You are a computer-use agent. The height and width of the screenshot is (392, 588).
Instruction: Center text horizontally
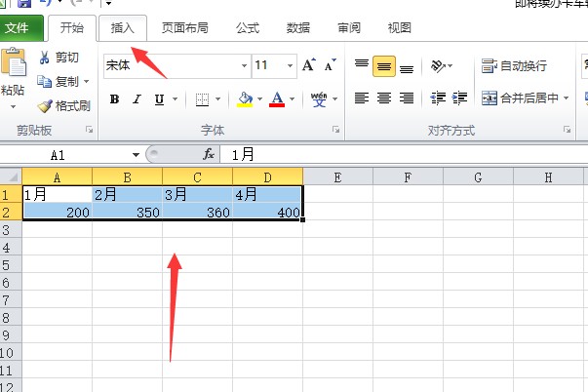pyautogui.click(x=384, y=98)
